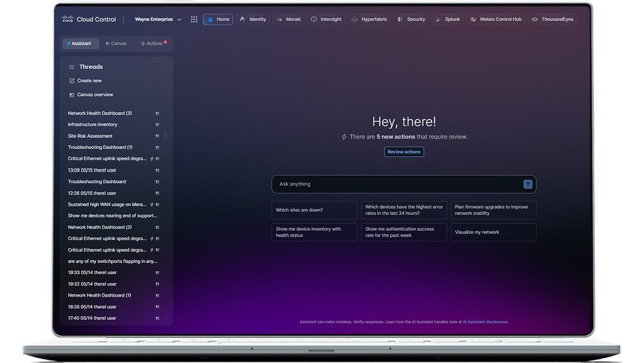
Task: Open the 12:26 05/15 there! user thread
Action: click(x=92, y=193)
